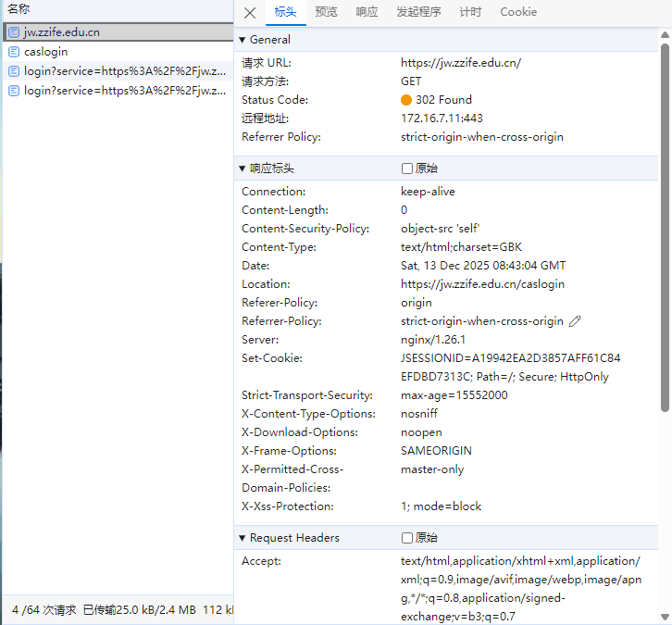
Task: Collapse the General section
Action: [243, 40]
